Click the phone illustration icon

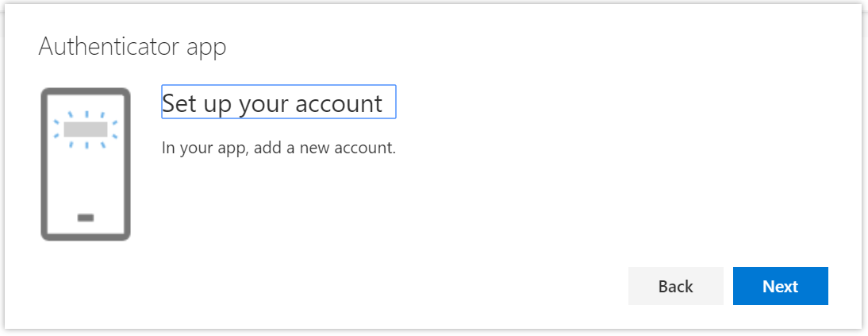coord(86,164)
